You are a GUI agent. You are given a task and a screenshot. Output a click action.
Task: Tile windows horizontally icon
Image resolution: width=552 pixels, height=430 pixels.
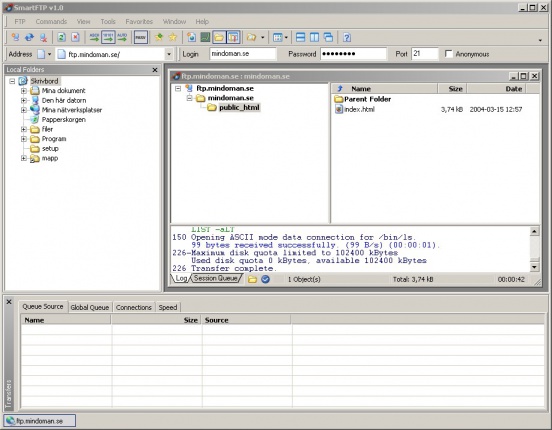[300, 37]
